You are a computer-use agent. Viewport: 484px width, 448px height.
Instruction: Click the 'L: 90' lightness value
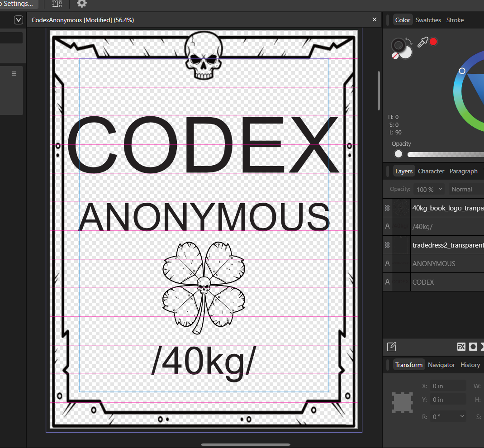click(395, 133)
